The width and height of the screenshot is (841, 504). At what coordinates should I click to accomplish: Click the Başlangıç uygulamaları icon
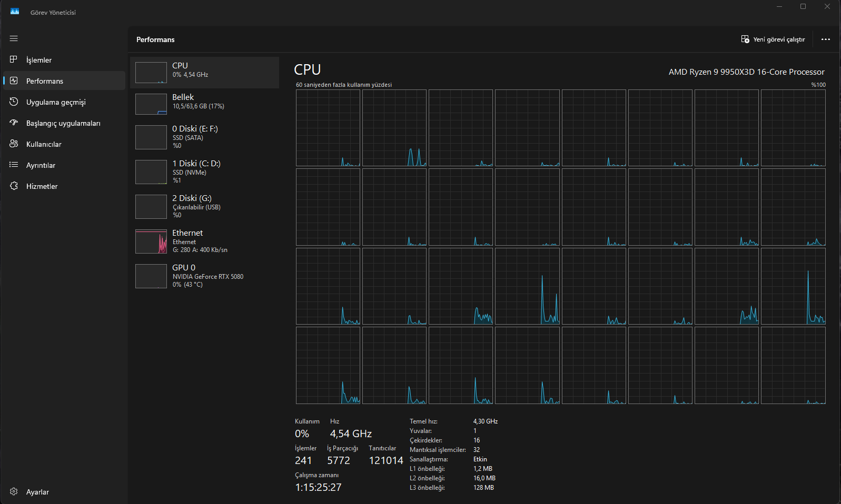click(14, 123)
